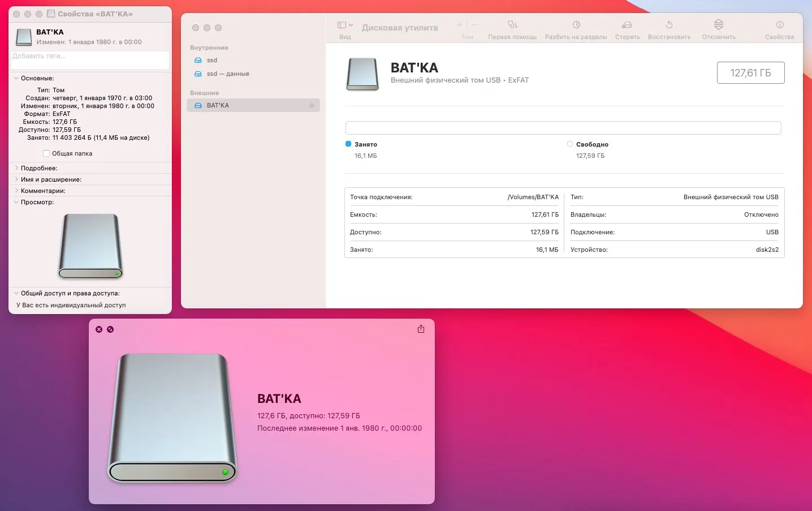812x511 pixels.
Task: Click the Последнее изменение date in Quick Look
Action: (x=339, y=428)
